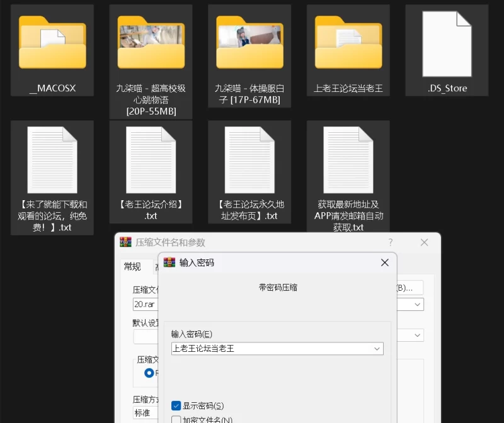Click the browse button ending in (B)...

pyautogui.click(x=408, y=288)
